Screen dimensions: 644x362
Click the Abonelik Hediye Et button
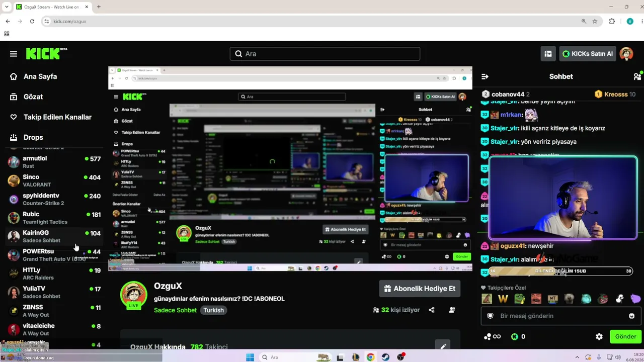(x=420, y=289)
